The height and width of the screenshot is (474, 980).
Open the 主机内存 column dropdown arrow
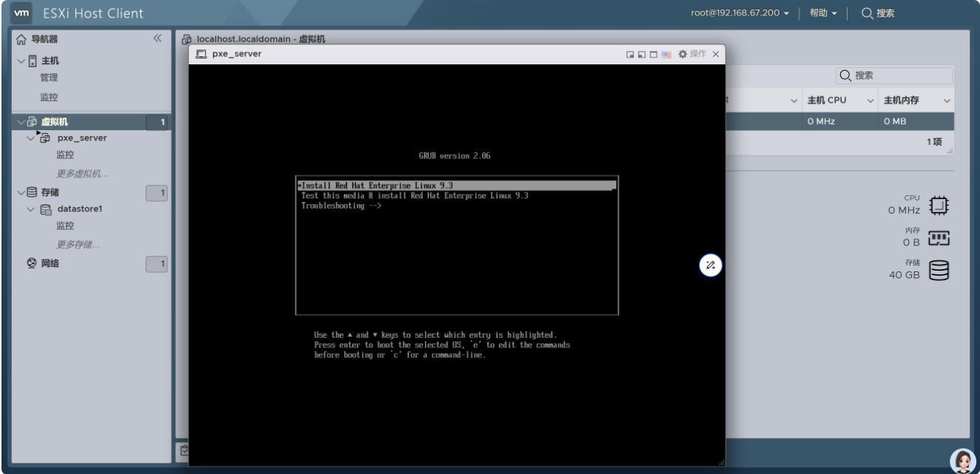[946, 101]
